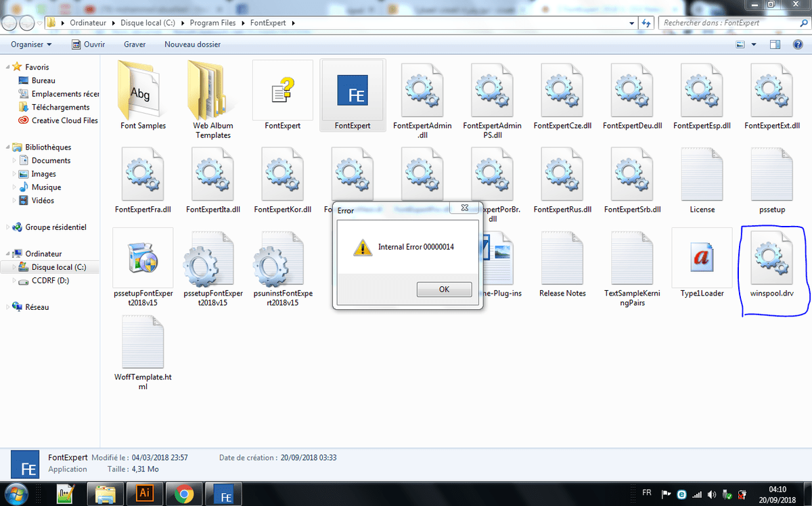Viewport: 812px width, 506px height.
Task: Select FontExpertExt.dll file
Action: (772, 95)
